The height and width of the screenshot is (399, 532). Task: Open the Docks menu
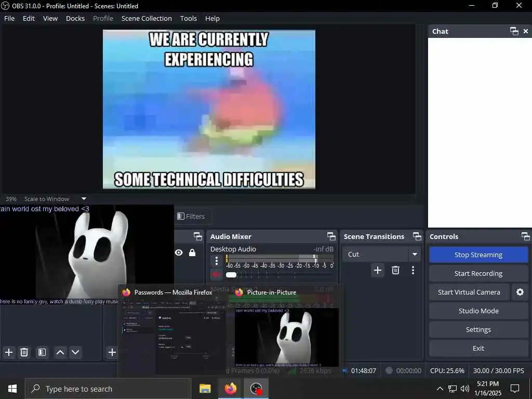point(75,18)
